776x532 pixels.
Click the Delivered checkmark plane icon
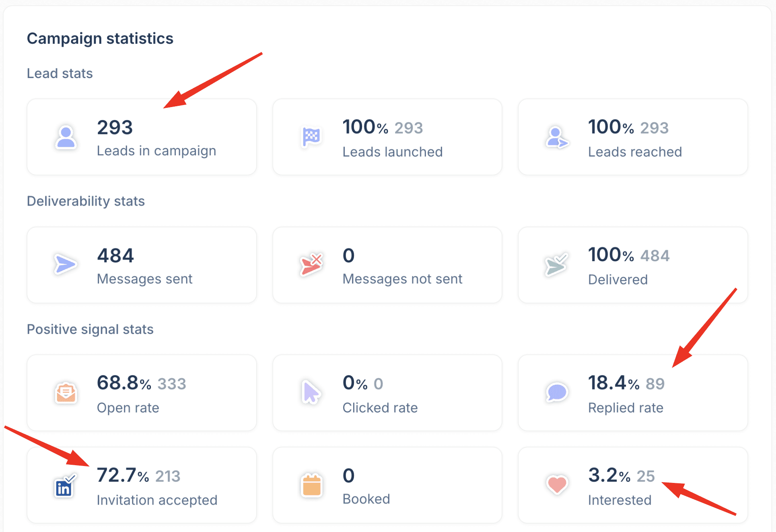pyautogui.click(x=557, y=265)
